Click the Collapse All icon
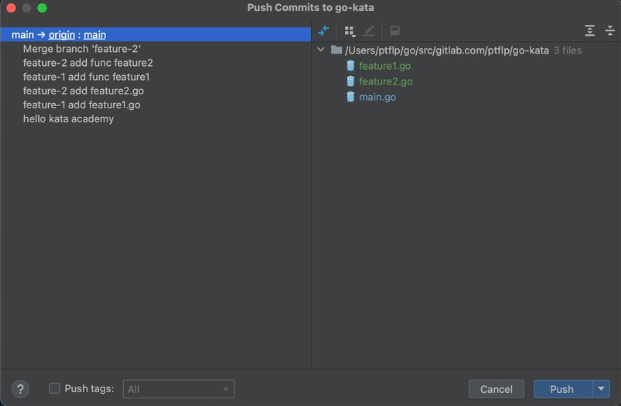Image resolution: width=621 pixels, height=406 pixels. [x=609, y=31]
